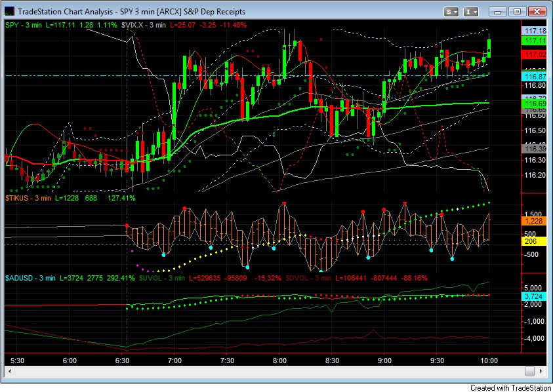Image resolution: width=553 pixels, height=392 pixels.
Task: Click the green 116.69 price marker
Action: click(535, 104)
